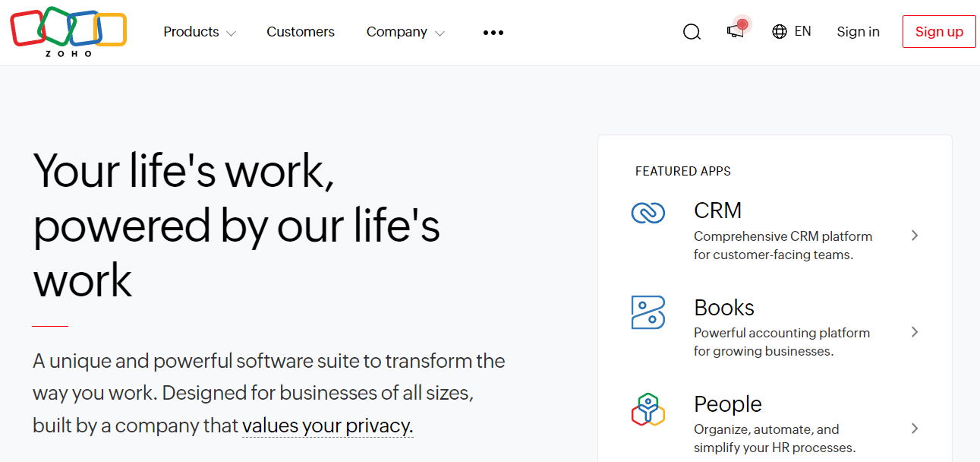Click the Sign in link

[x=858, y=32]
